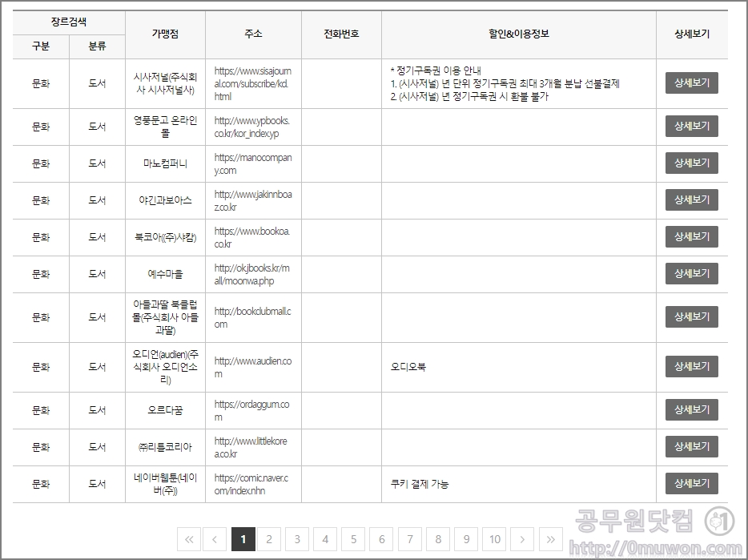Screen dimensions: 748x560
Task: Click the jakinnboaz.co.kr address
Action: coord(253,200)
